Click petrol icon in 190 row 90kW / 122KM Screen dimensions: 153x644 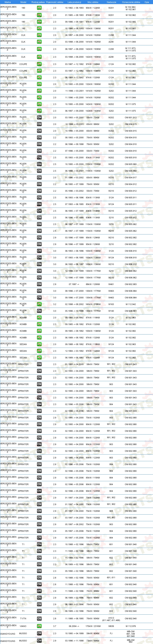click(39, 8)
